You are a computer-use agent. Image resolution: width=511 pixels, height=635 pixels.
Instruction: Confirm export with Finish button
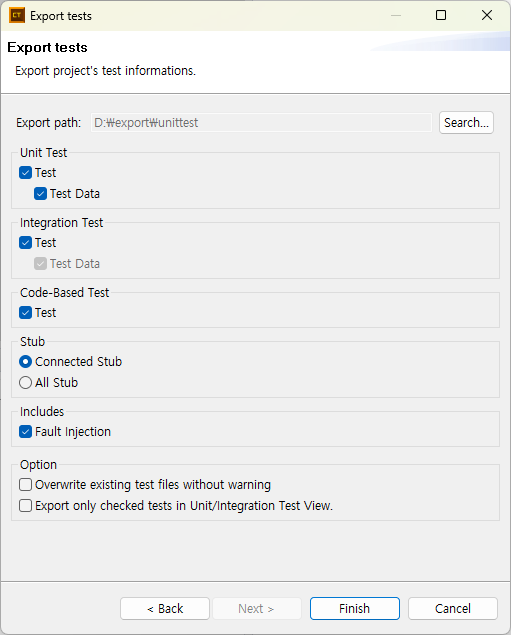pos(355,608)
